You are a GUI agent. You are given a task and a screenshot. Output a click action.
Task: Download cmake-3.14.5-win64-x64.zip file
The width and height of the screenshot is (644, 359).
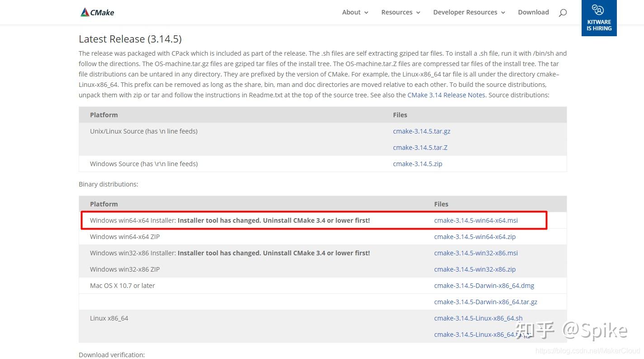475,237
